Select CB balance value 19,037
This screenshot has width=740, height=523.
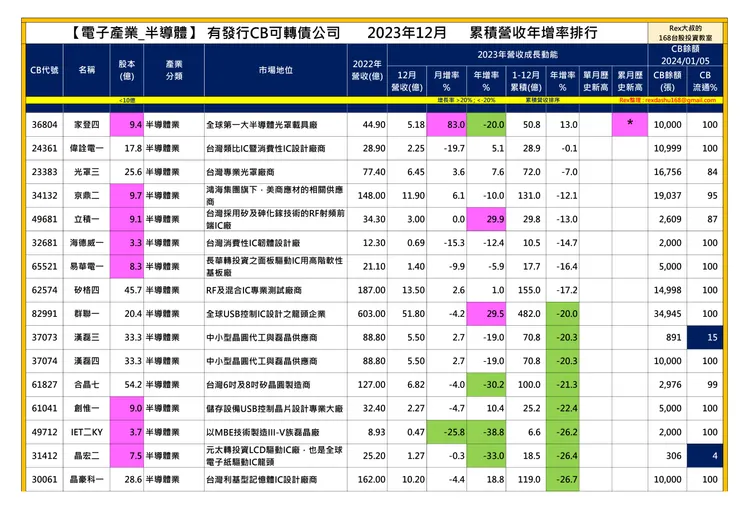[667, 195]
